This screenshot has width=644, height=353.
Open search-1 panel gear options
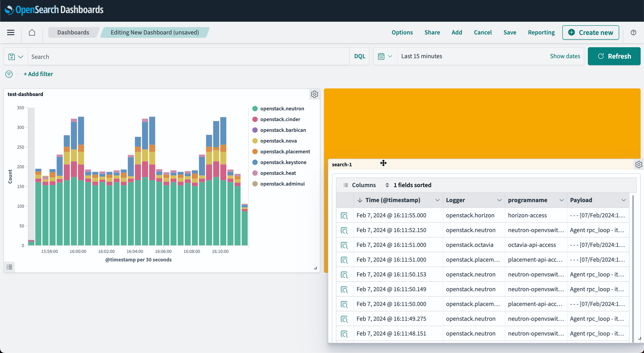[x=638, y=165]
